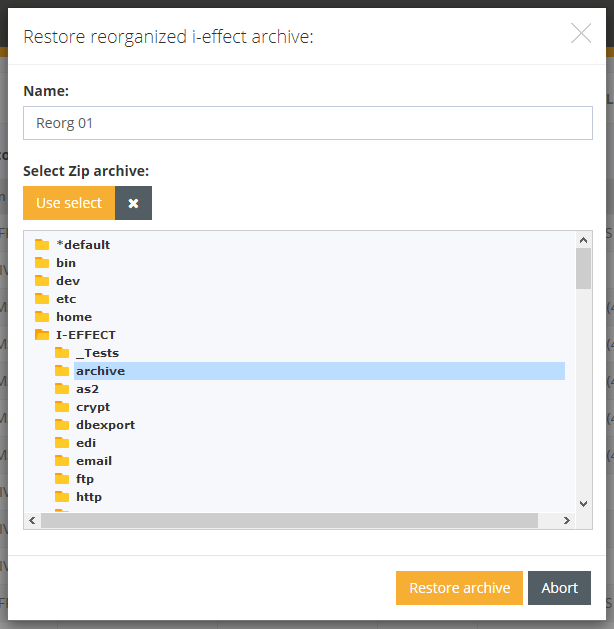Click the open I-EFFECT folder icon

click(x=41, y=335)
